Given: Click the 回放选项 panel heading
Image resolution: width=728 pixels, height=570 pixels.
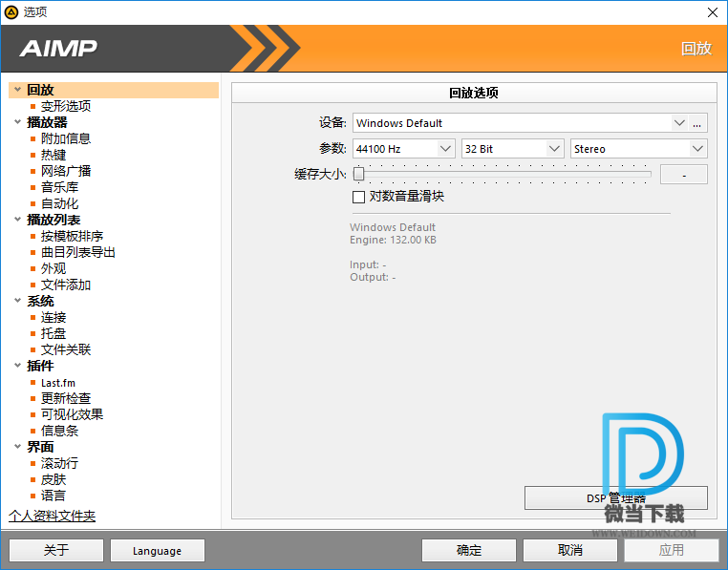Looking at the screenshot, I should click(x=474, y=93).
